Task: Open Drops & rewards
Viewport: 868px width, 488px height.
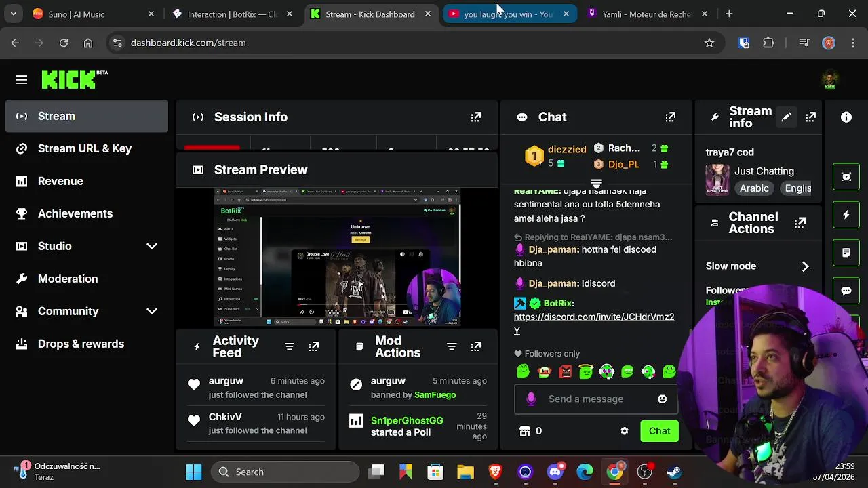Action: coord(87,344)
